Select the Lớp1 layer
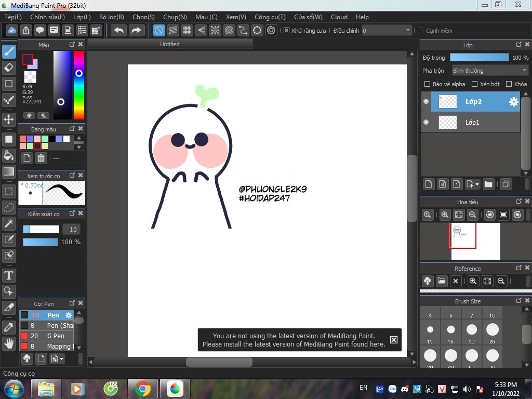 pyautogui.click(x=471, y=122)
